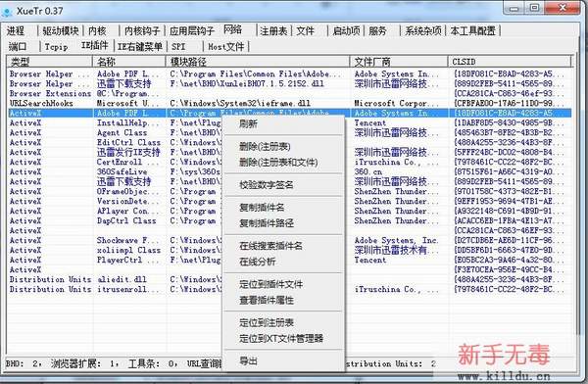Click the xoliimpl Class entry name
Image resolution: width=588 pixels, height=384 pixels.
tap(128, 250)
